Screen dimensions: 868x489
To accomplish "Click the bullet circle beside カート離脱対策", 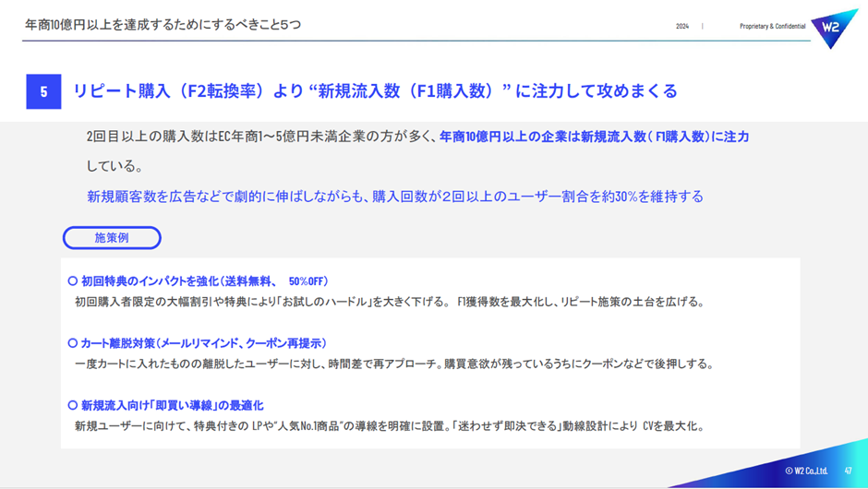I will click(73, 343).
